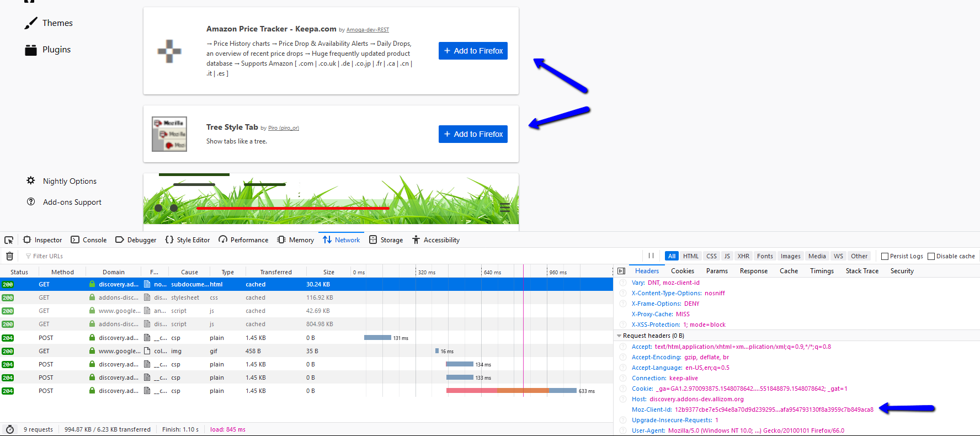Viewport: 980px width, 436px height.
Task: Select the request sized 804.98 KB
Action: click(x=306, y=324)
